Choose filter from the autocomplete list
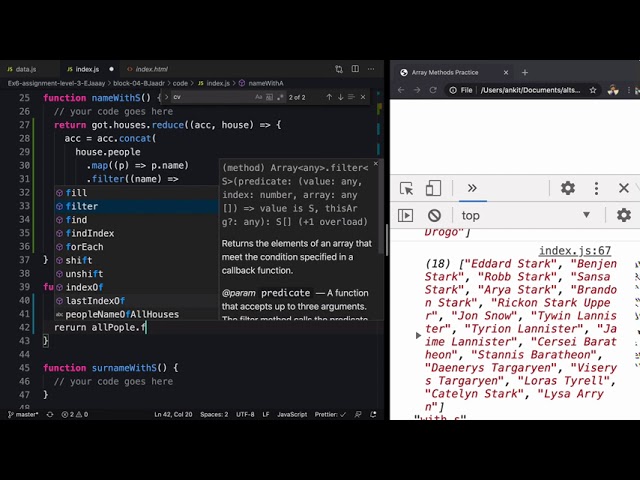The image size is (640, 480). pyautogui.click(x=136, y=206)
